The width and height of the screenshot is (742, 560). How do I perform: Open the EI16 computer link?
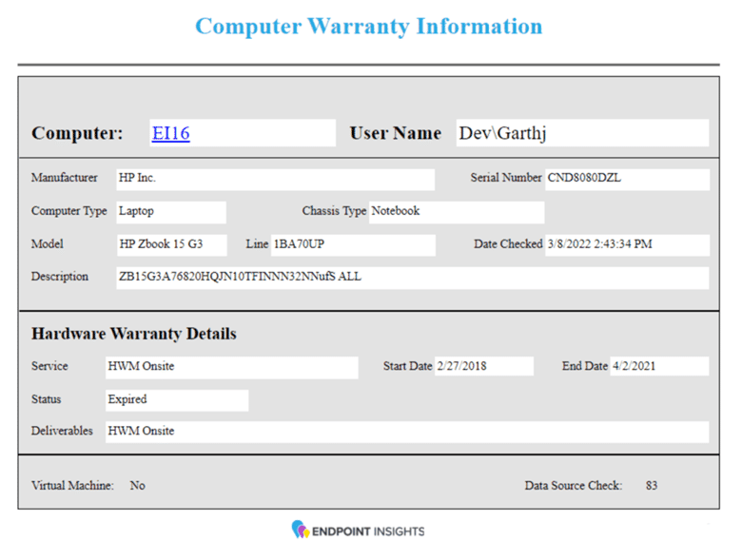coord(171,133)
